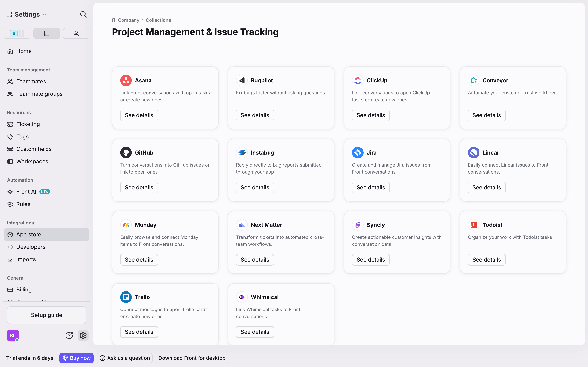Open the Company breadcrumb link

[x=128, y=20]
